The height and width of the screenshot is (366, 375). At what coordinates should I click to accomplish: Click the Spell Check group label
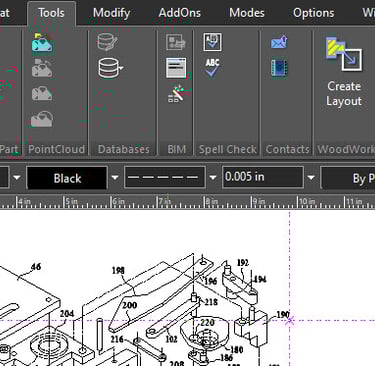[x=227, y=149]
